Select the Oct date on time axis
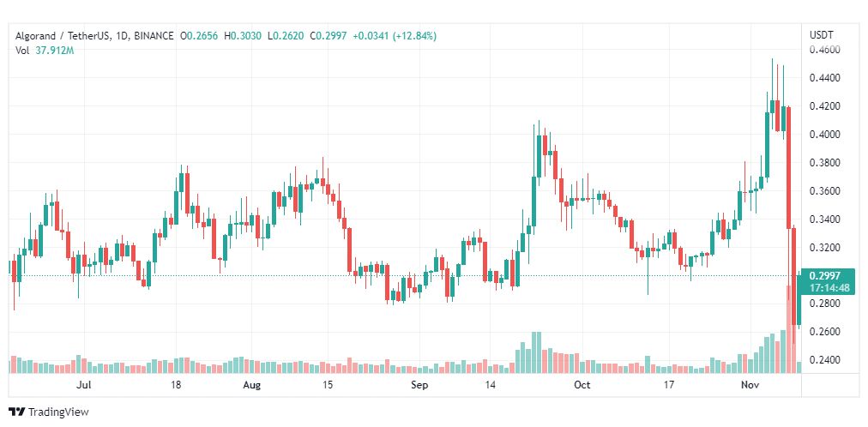This screenshot has height=427, width=868. coord(582,384)
